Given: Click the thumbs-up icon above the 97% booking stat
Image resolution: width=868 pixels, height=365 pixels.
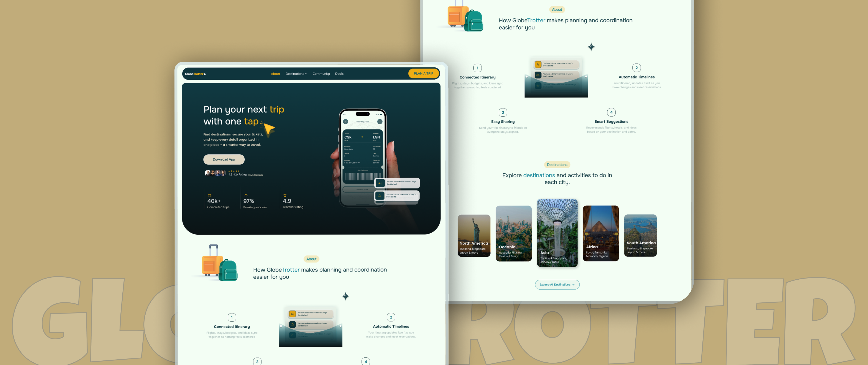Looking at the screenshot, I should coord(246,195).
